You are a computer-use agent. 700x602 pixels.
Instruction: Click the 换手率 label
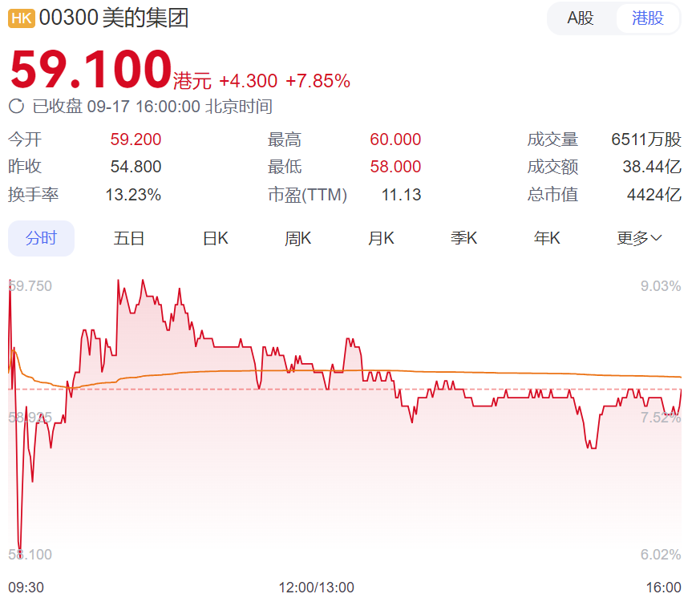coord(34,195)
